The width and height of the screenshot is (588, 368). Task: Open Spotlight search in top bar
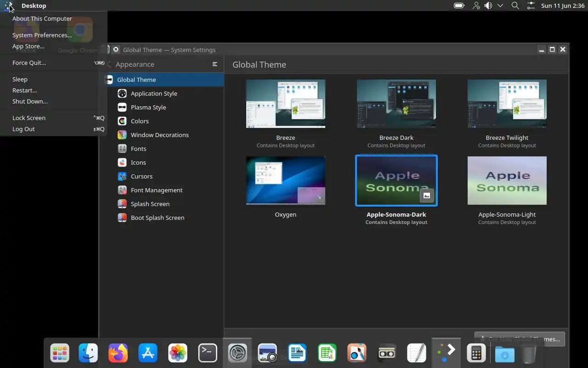(515, 6)
